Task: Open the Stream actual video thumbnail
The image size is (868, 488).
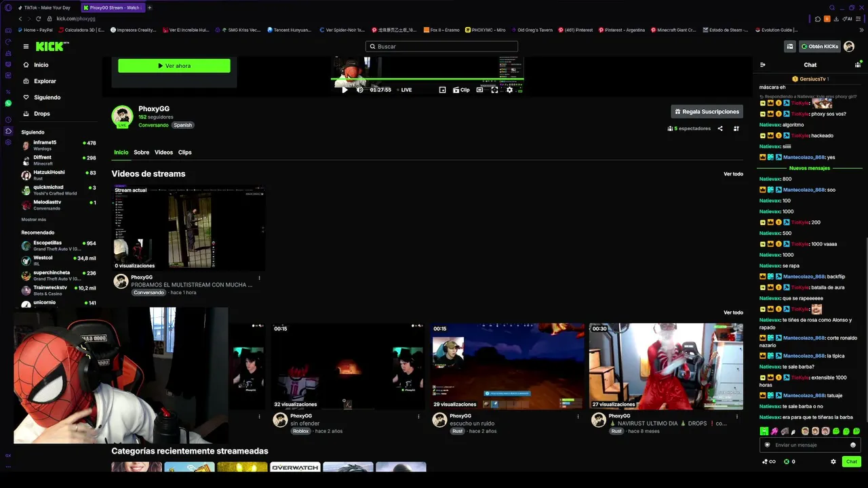Action: point(189,228)
